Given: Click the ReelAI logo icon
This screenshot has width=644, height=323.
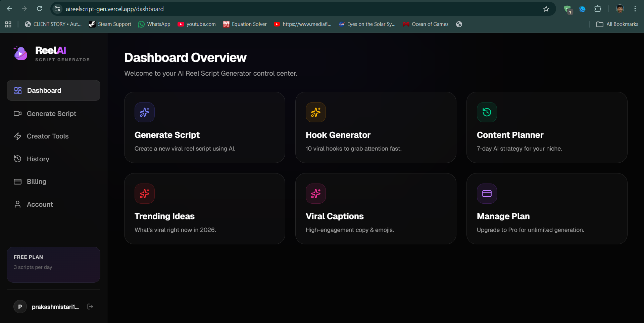Looking at the screenshot, I should coord(20,53).
